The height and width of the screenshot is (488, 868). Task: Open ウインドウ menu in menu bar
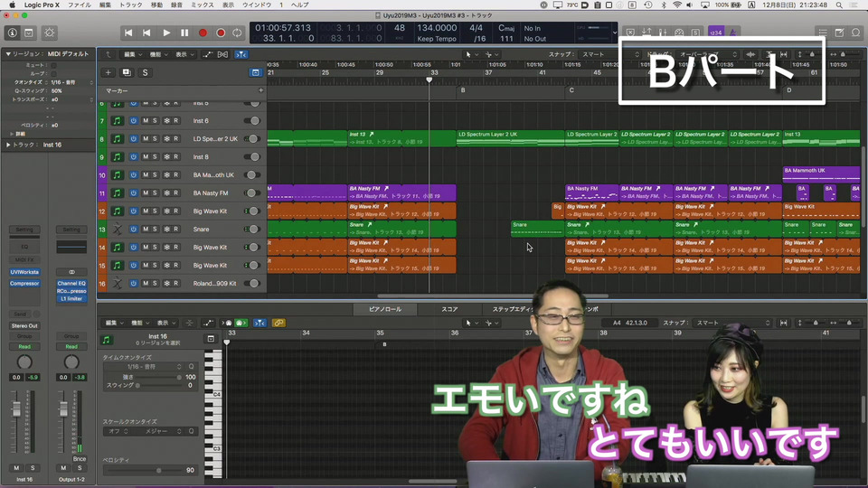(257, 5)
